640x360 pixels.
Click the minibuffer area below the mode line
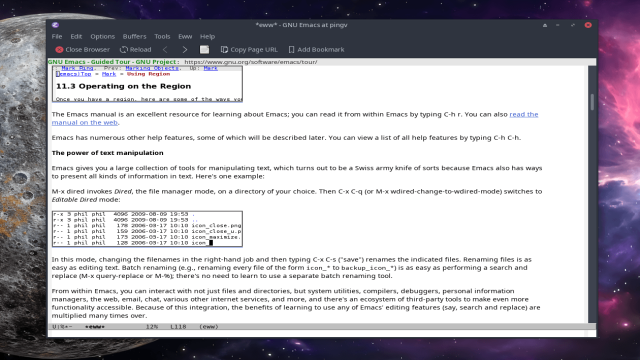coord(318,333)
